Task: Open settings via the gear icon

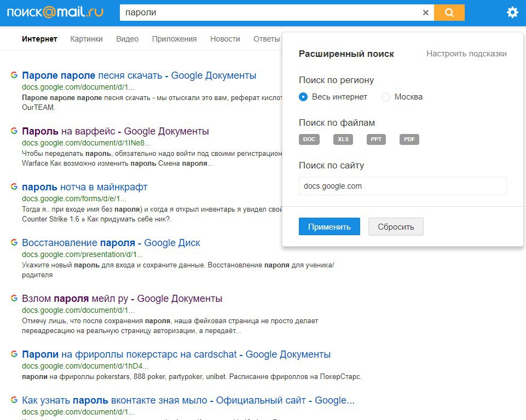Action: tap(512, 13)
